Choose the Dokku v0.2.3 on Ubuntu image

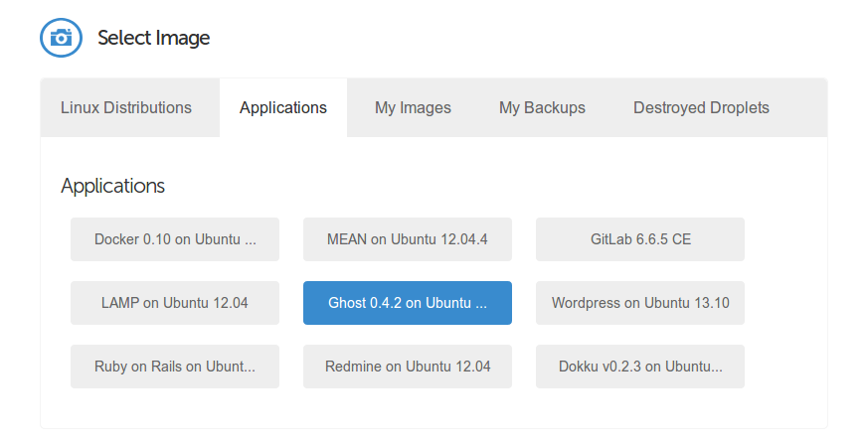coord(640,367)
